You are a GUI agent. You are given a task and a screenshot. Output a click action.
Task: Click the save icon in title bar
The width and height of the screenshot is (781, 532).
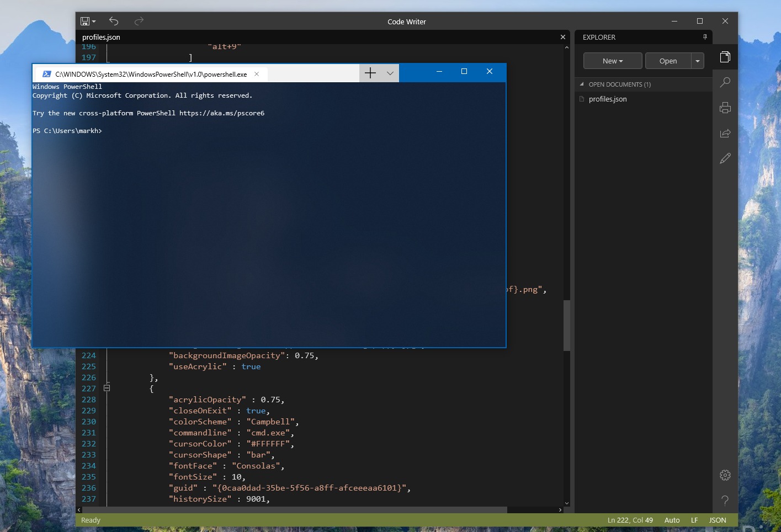click(x=85, y=22)
